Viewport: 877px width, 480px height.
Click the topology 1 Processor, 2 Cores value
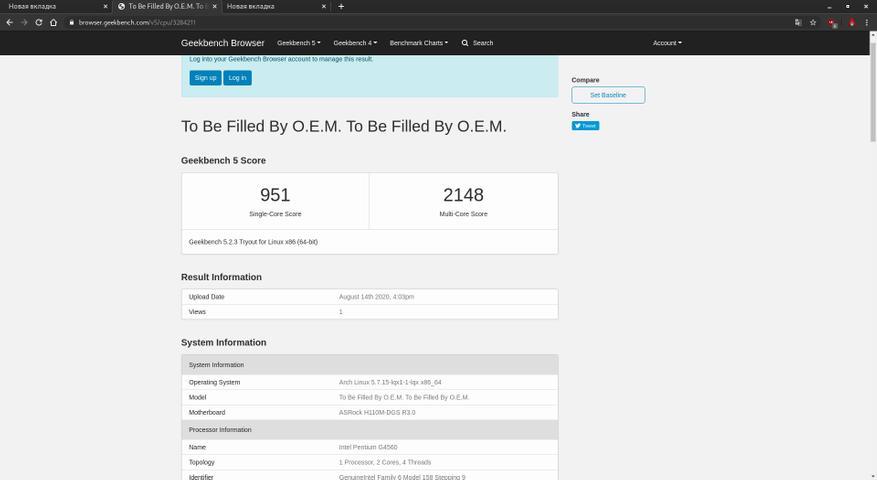point(385,463)
